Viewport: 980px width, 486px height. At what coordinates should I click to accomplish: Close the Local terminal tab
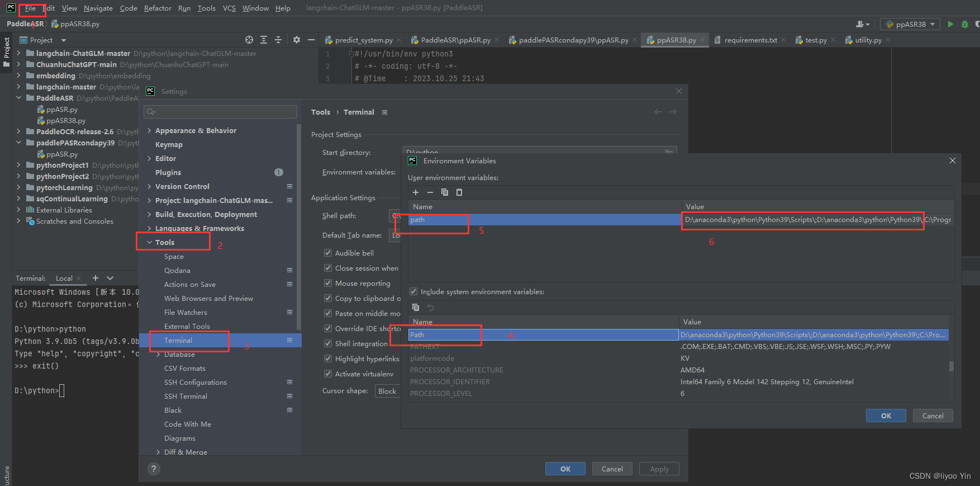79,279
